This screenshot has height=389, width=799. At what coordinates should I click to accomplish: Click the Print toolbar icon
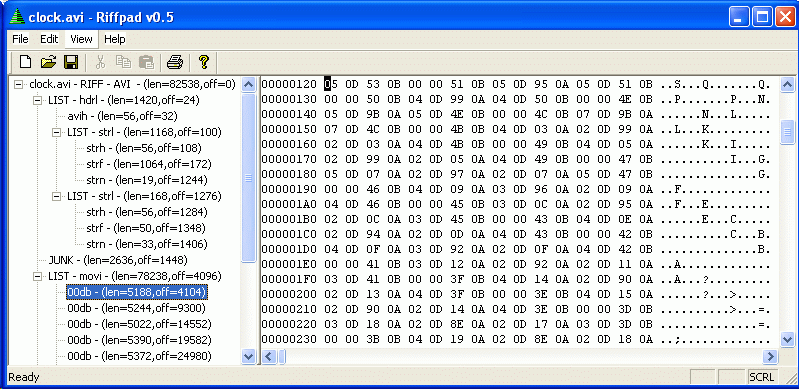(x=175, y=62)
